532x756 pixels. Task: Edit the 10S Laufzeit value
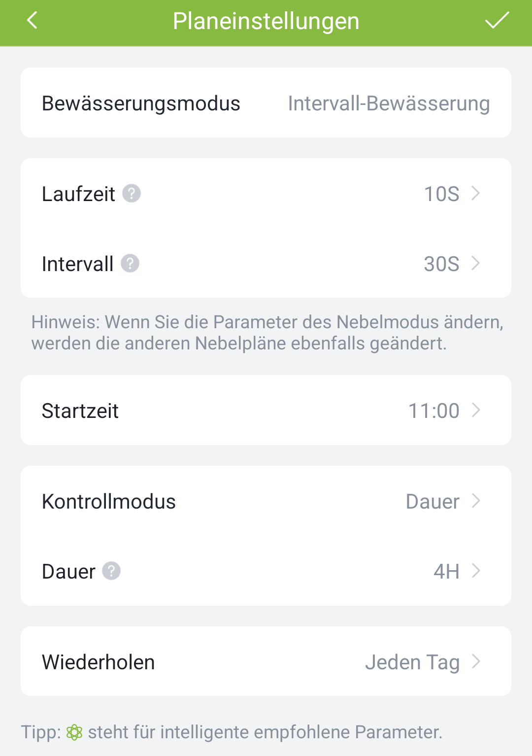tap(441, 194)
